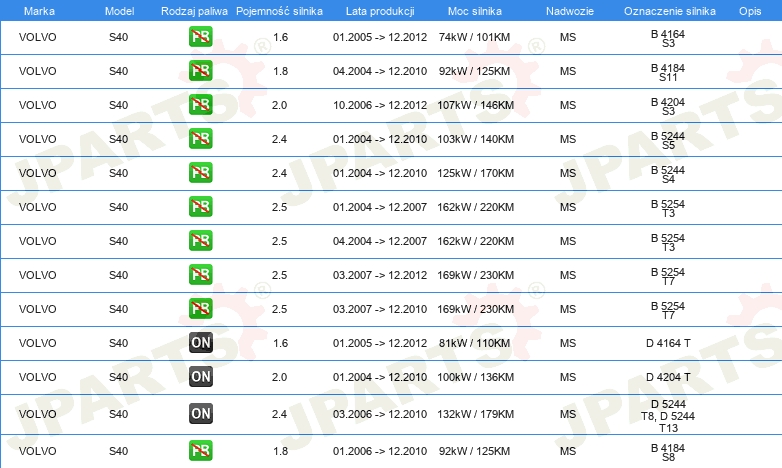
Task: Click the 74kW / 101KM power cell
Action: [474, 37]
